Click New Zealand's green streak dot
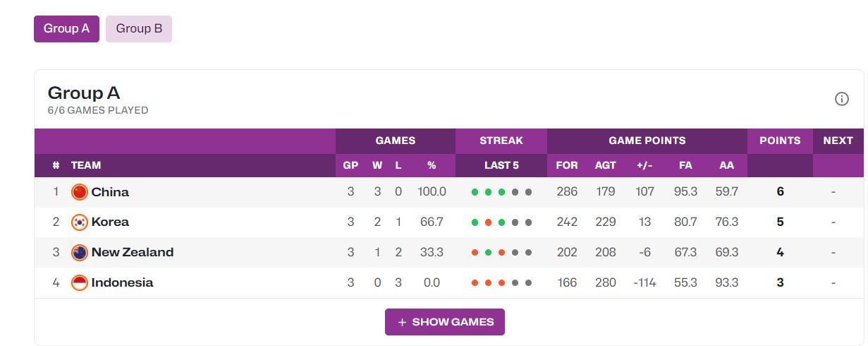868x346 pixels. click(x=488, y=253)
